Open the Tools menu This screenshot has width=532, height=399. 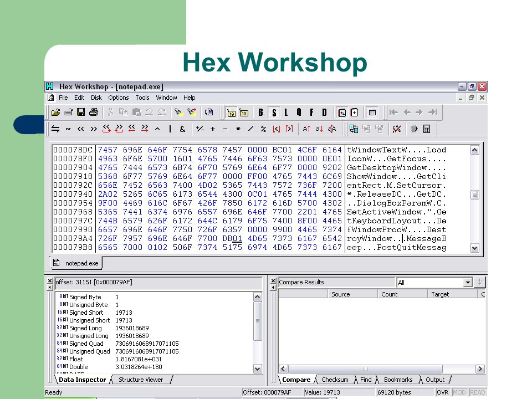point(142,98)
